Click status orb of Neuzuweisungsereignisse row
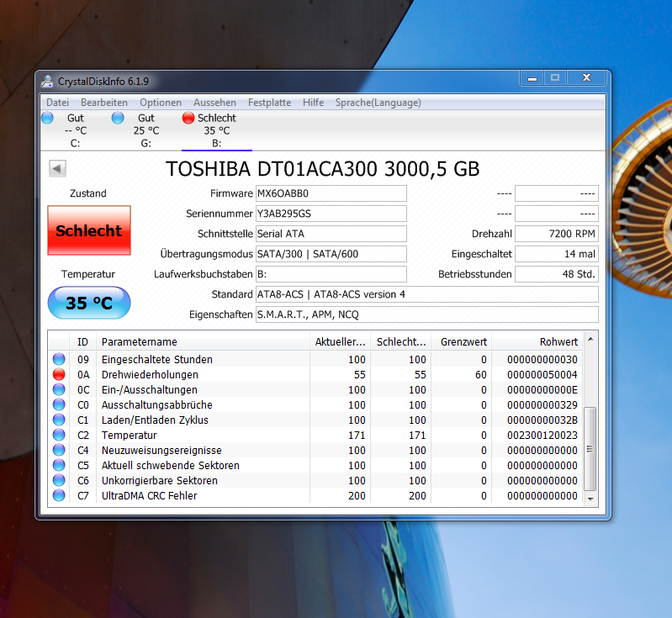Image resolution: width=672 pixels, height=618 pixels. (x=59, y=450)
